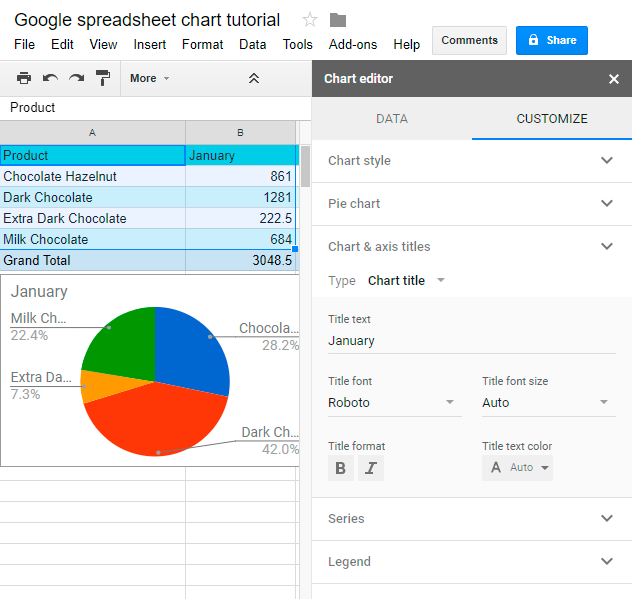
Task: Select the Dark Chocolate cell
Action: pos(92,198)
